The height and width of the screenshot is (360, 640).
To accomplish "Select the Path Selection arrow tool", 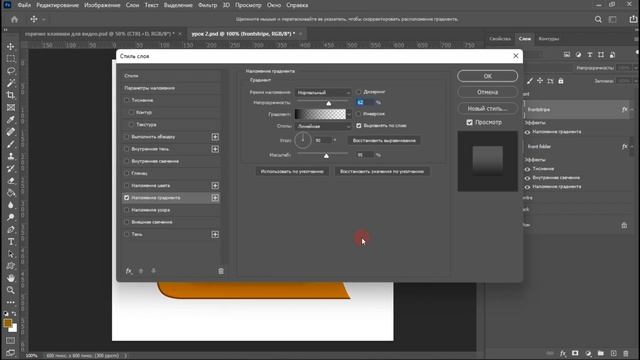I will click(x=11, y=254).
